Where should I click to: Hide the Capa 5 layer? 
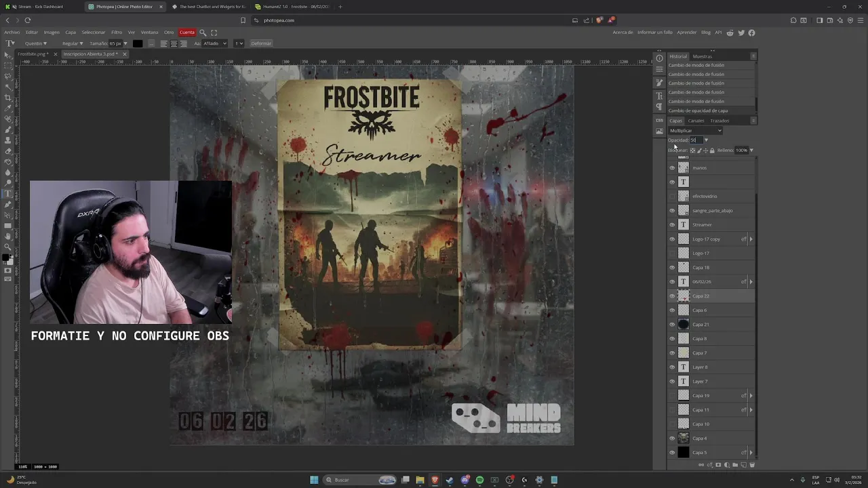(x=672, y=452)
